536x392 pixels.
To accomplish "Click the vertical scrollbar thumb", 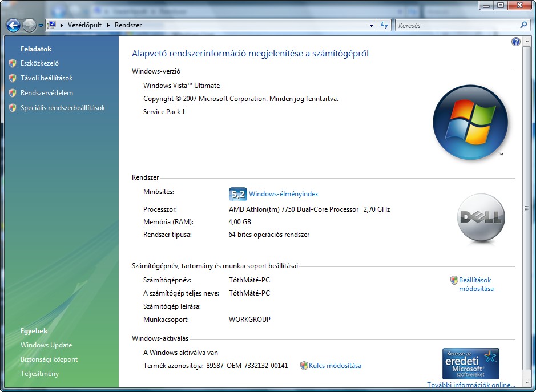I will point(527,208).
